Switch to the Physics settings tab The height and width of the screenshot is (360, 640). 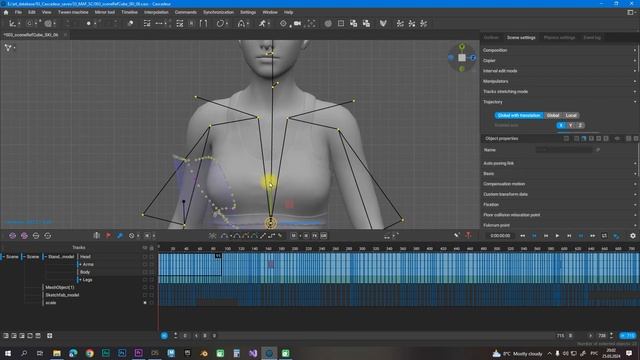pos(559,38)
